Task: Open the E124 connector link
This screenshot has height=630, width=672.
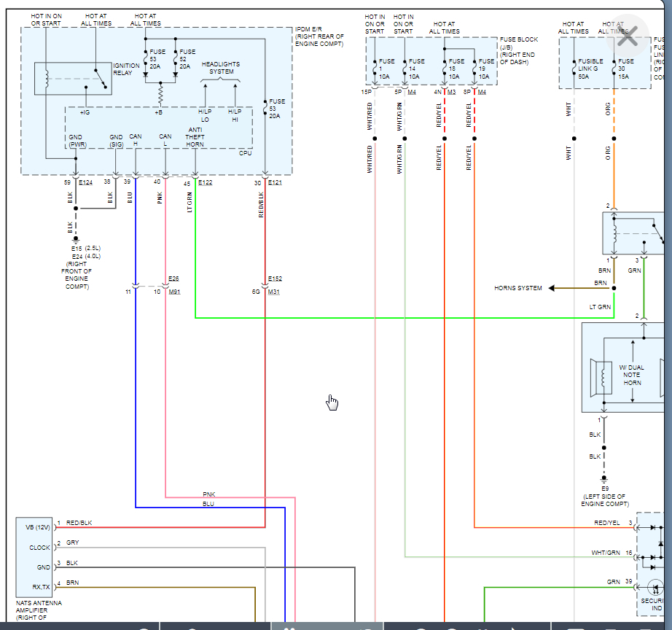Action: click(86, 182)
